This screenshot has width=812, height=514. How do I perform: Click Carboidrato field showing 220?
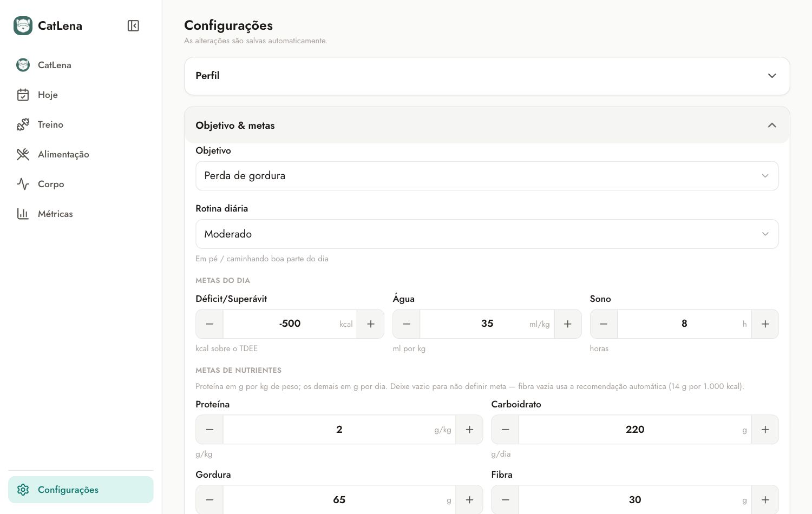coord(635,430)
